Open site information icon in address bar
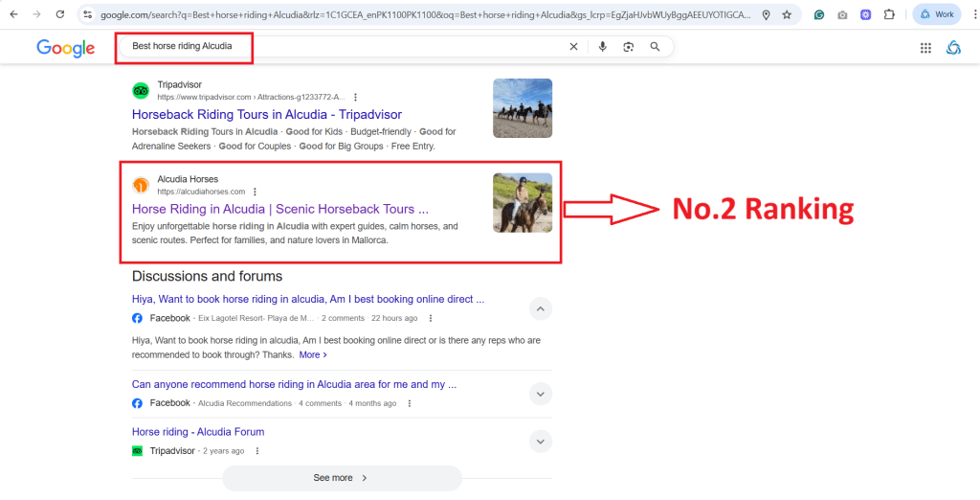Viewport: 980px width, 500px height. pyautogui.click(x=87, y=14)
